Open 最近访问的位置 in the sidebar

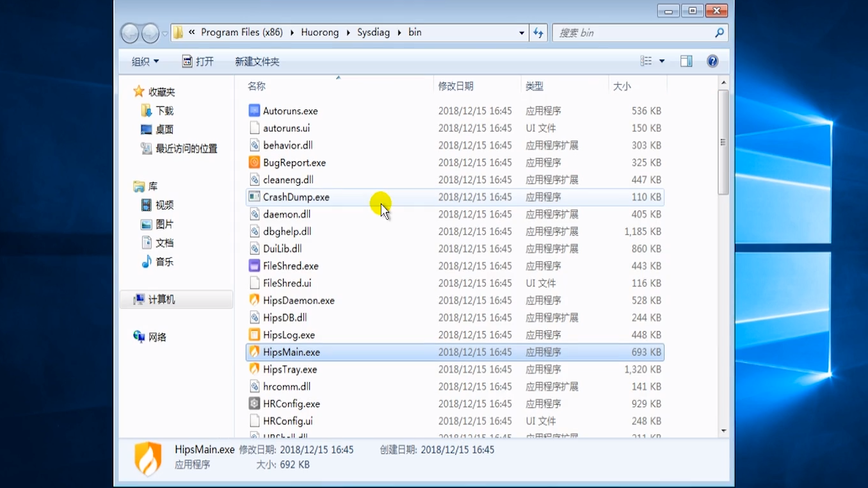click(179, 149)
